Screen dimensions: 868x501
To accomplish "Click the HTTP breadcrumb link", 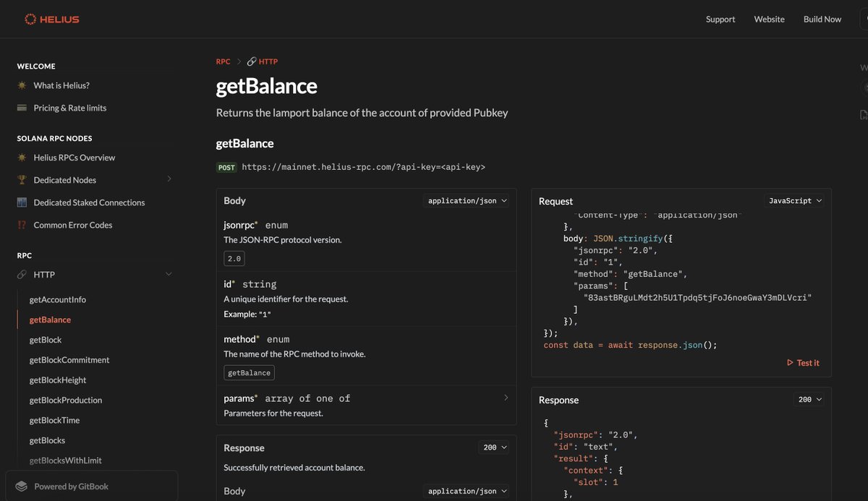I will (x=263, y=61).
